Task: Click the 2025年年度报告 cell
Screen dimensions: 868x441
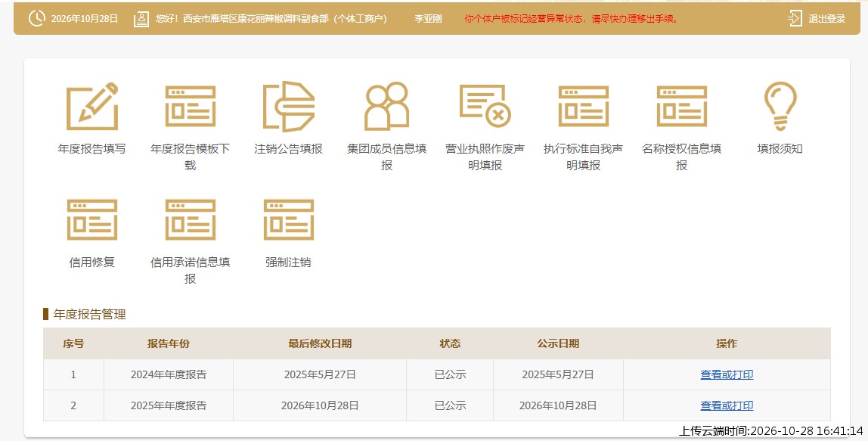Action: coord(169,405)
